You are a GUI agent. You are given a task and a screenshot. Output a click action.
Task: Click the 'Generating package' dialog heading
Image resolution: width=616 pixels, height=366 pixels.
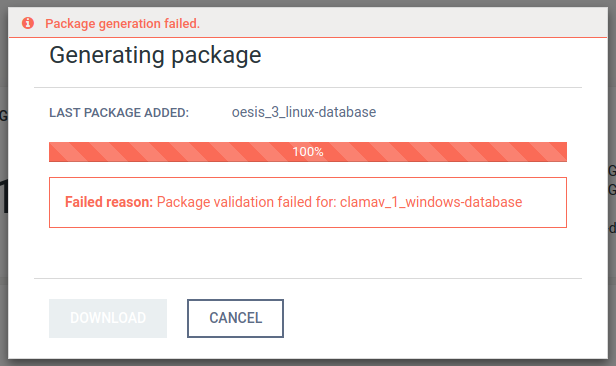(155, 55)
